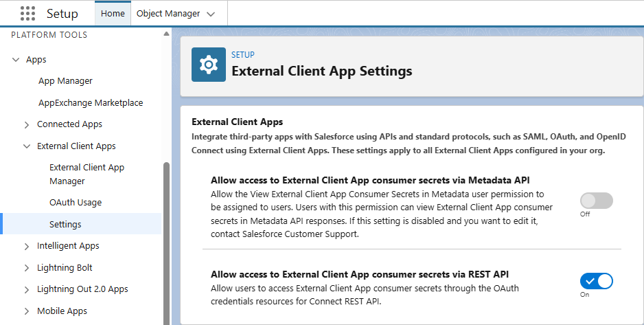Click the Off label under the toggle
The image size is (644, 325).
[x=585, y=214]
